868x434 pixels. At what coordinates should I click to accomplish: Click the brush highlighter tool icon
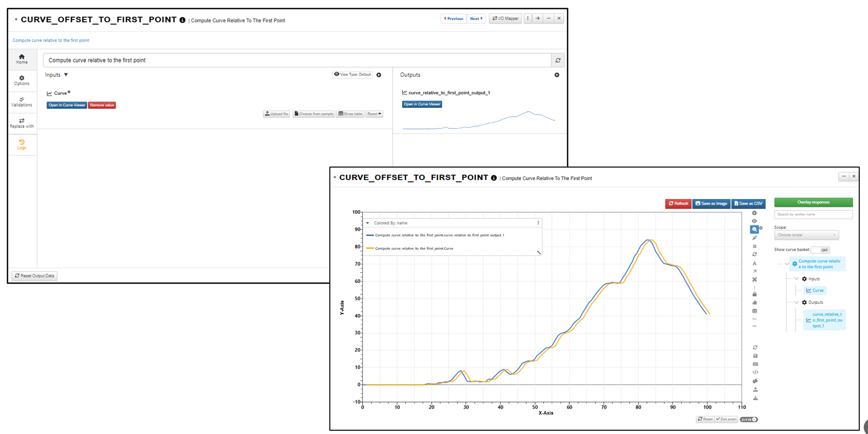[755, 238]
